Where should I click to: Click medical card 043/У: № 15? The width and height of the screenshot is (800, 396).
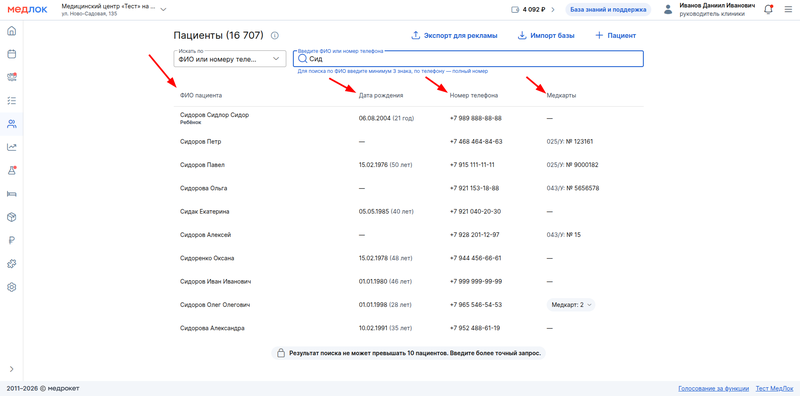coord(563,235)
